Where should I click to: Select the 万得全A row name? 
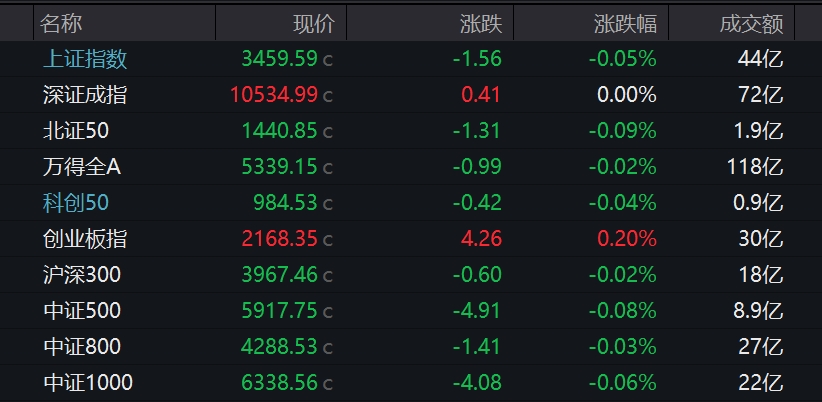coord(81,167)
